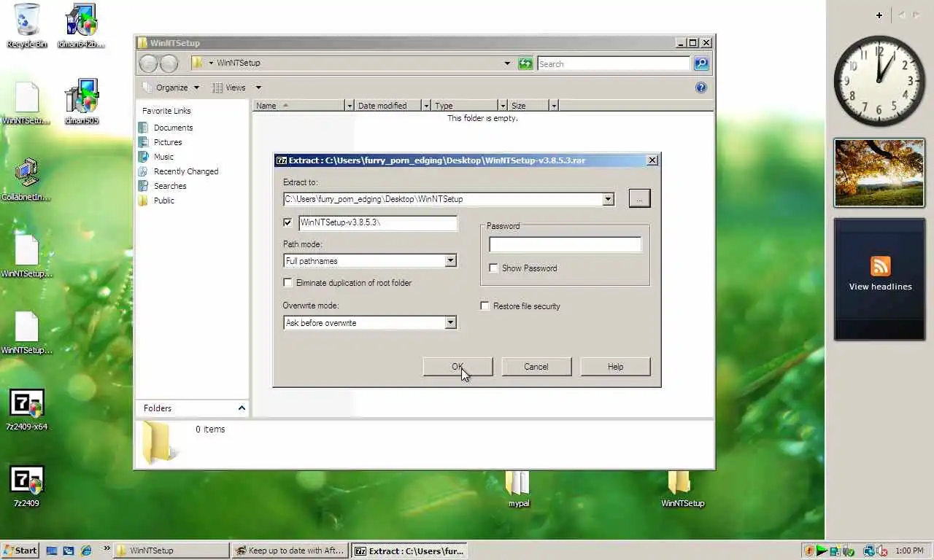Click the green IDM tray icon
Viewport: 934px width, 560px height.
pos(822,551)
